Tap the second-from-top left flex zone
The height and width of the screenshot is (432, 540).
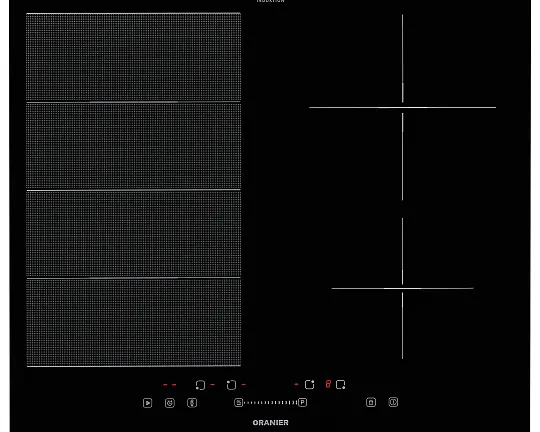134,146
